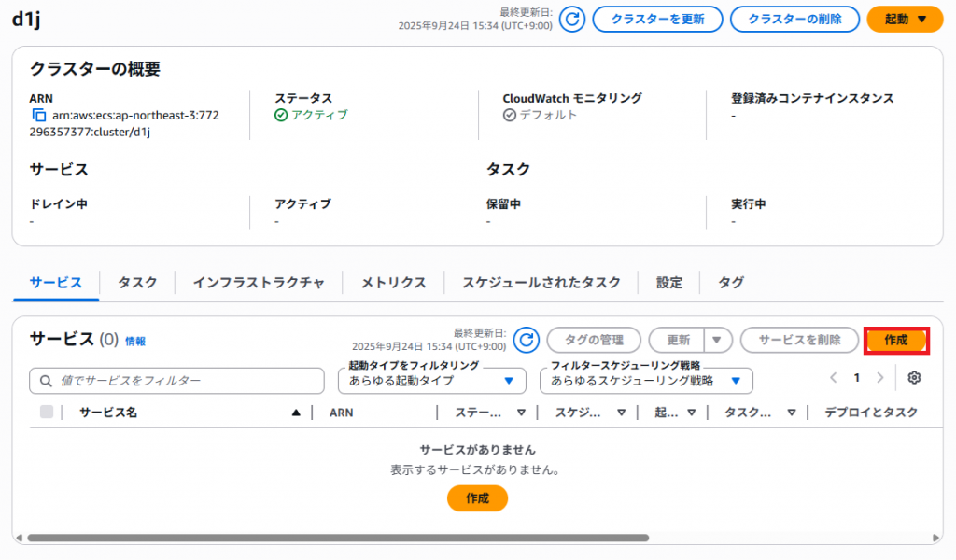Refresh the services list using the circular arrow
Viewport: 956px width, 560px height.
[x=527, y=340]
